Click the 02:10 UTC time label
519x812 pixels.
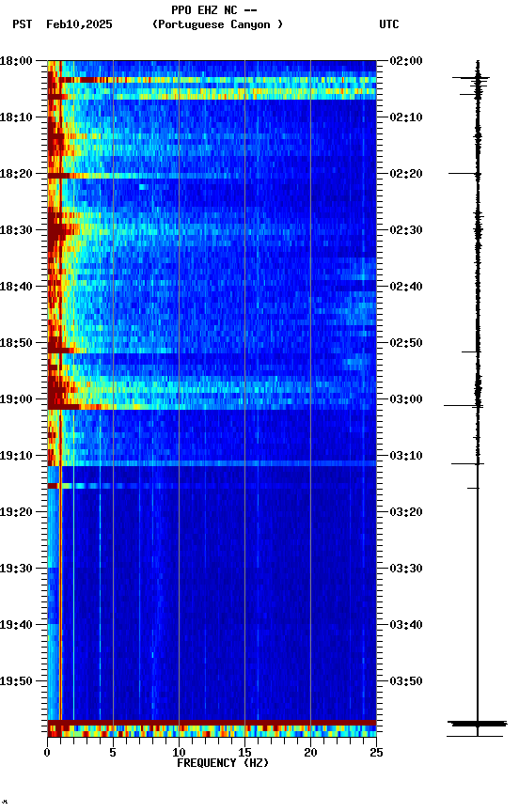click(406, 117)
